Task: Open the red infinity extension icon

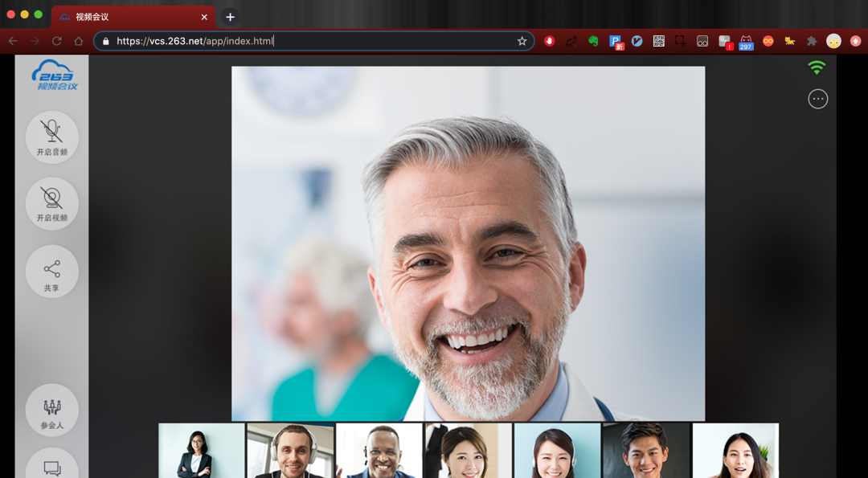Action: coord(768,41)
